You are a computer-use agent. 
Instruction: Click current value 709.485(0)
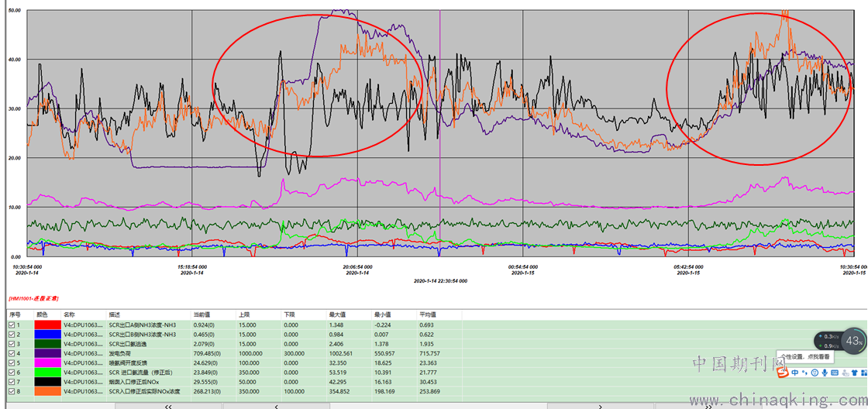click(208, 353)
